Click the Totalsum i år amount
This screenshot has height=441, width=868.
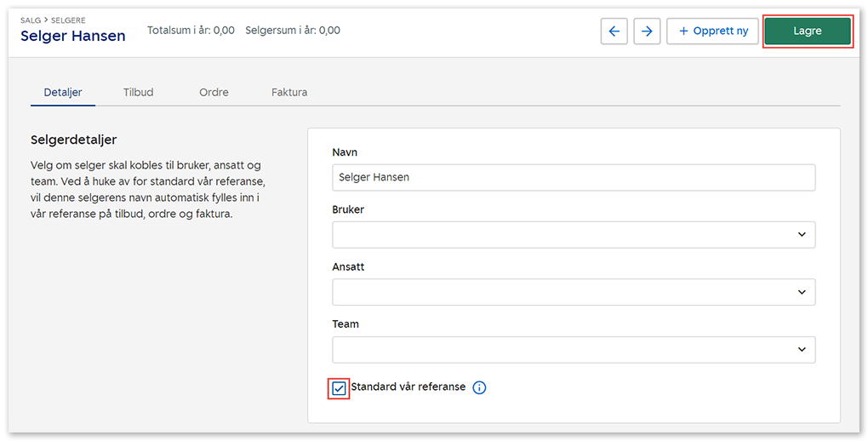click(224, 31)
